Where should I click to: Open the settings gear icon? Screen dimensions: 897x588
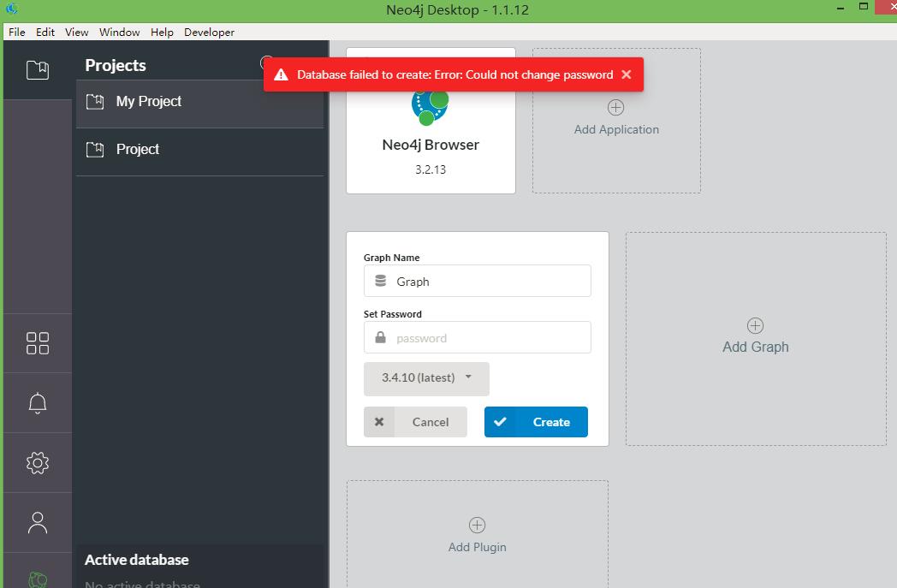pyautogui.click(x=38, y=463)
